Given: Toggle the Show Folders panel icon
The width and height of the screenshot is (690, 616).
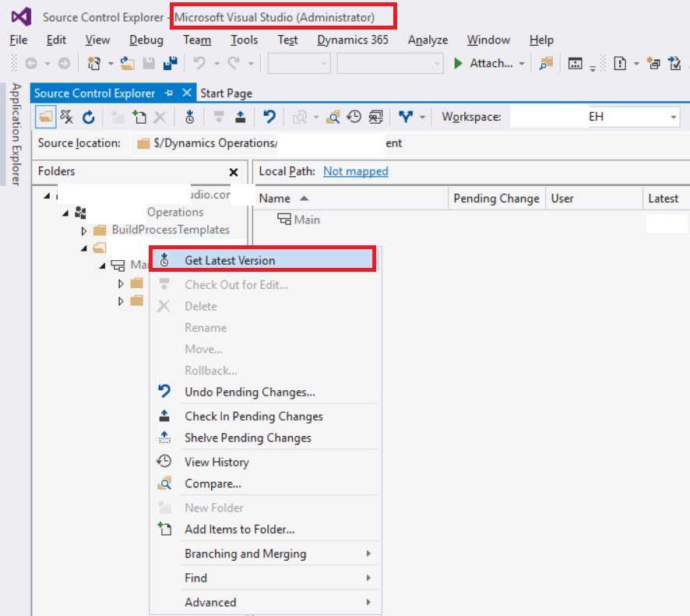Looking at the screenshot, I should pos(45,117).
